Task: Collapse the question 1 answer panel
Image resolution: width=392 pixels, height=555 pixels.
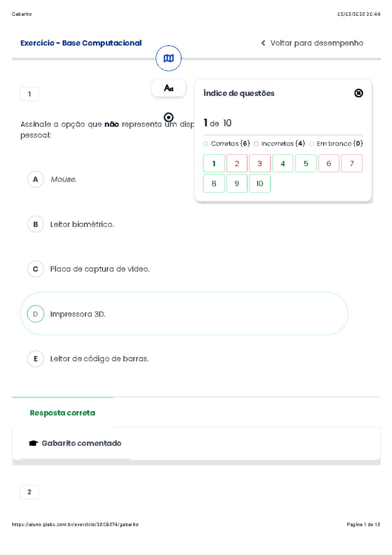Action: (x=29, y=94)
